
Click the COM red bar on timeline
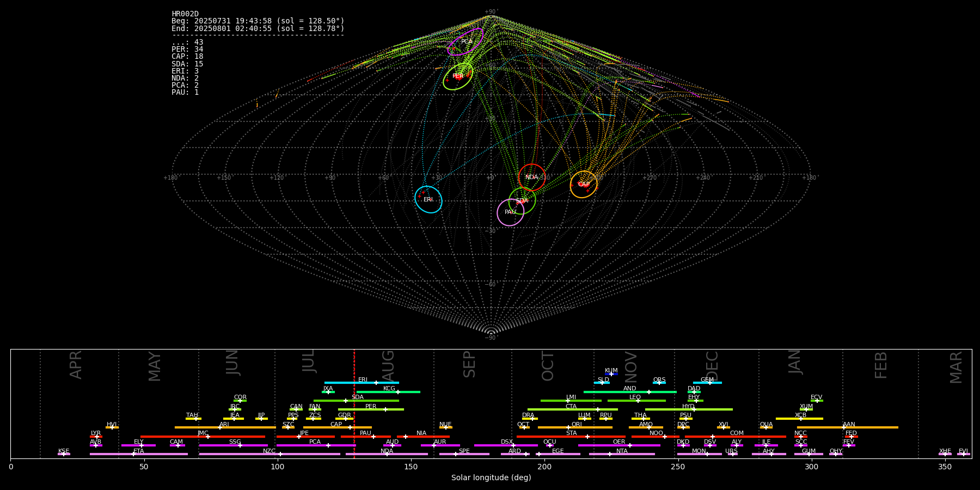736,437
